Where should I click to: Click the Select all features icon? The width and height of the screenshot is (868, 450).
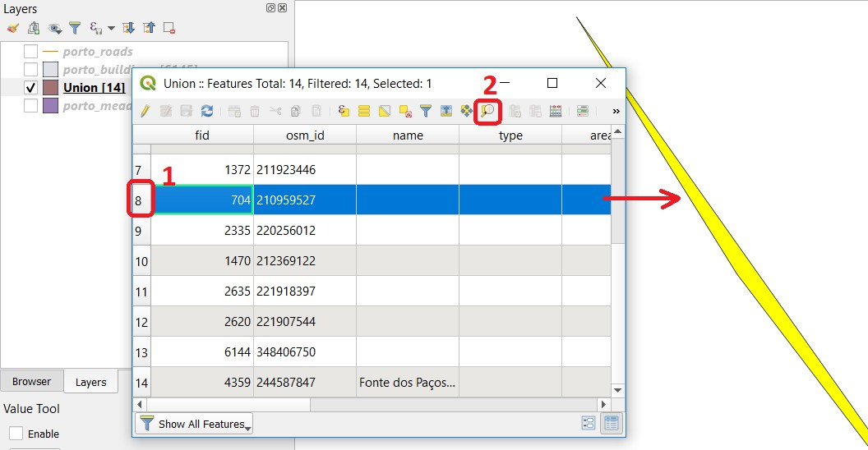[363, 111]
